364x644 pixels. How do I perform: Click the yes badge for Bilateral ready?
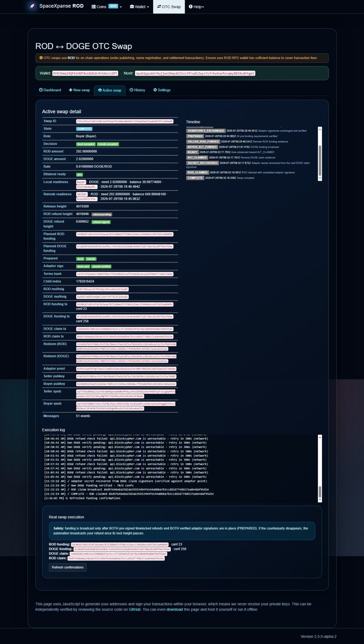tap(79, 174)
